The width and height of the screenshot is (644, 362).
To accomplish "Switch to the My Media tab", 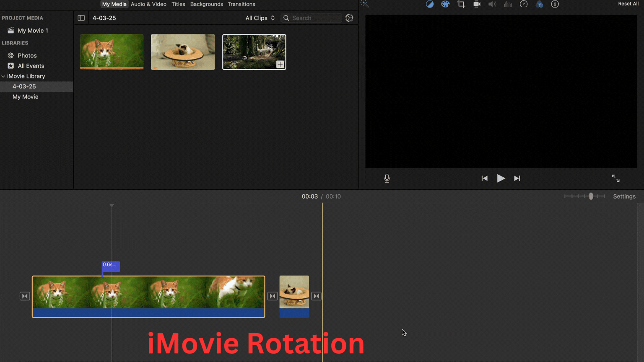I will pos(114,4).
